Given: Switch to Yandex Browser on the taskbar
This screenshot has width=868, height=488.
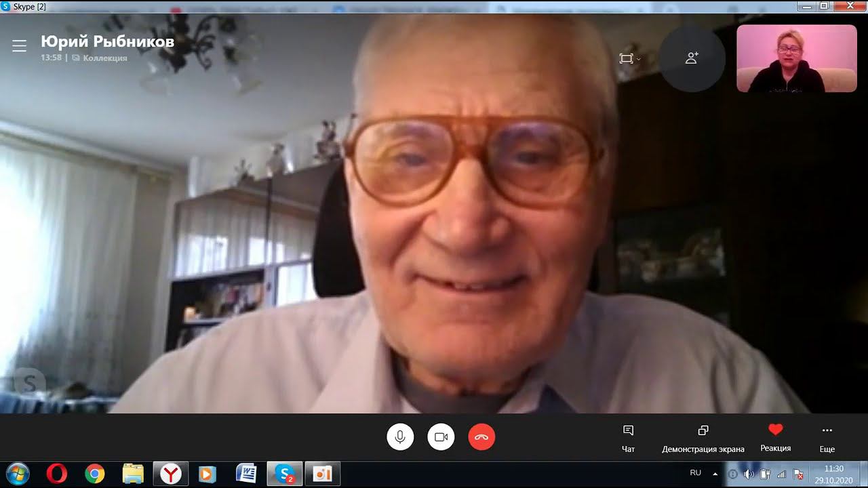Looking at the screenshot, I should tap(171, 474).
